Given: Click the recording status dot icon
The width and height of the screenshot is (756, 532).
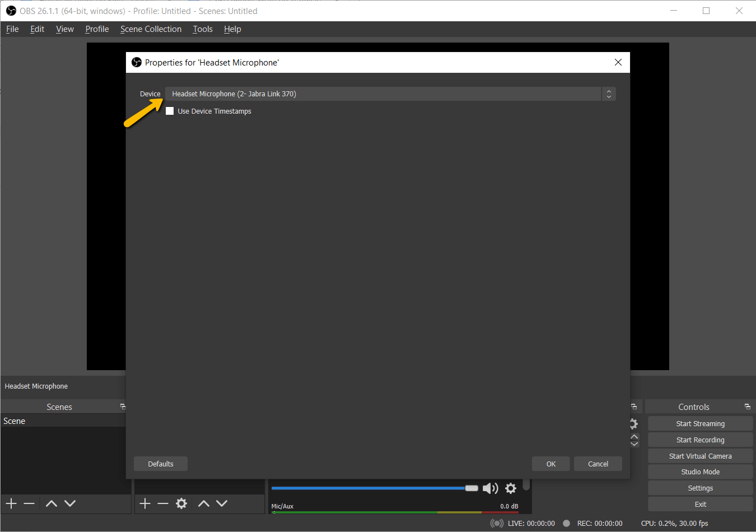Looking at the screenshot, I should click(566, 523).
